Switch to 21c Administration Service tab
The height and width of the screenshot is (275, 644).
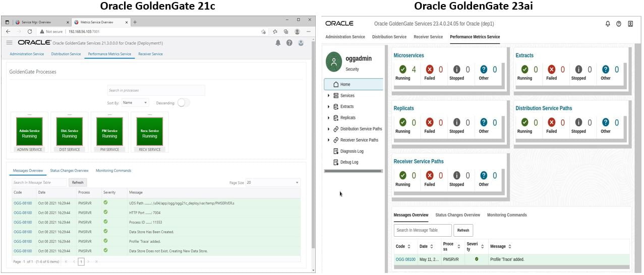[x=27, y=54]
